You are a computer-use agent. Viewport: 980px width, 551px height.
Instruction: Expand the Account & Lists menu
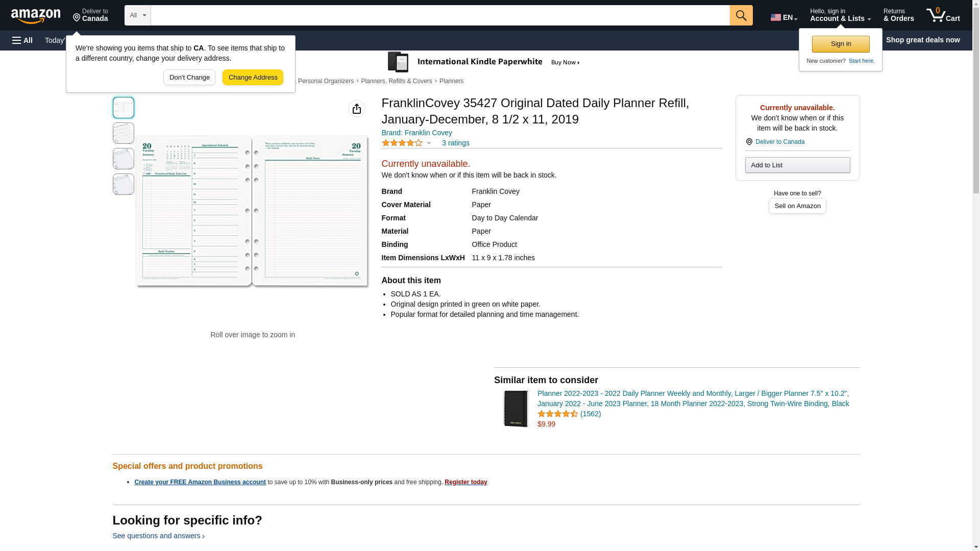pos(840,15)
